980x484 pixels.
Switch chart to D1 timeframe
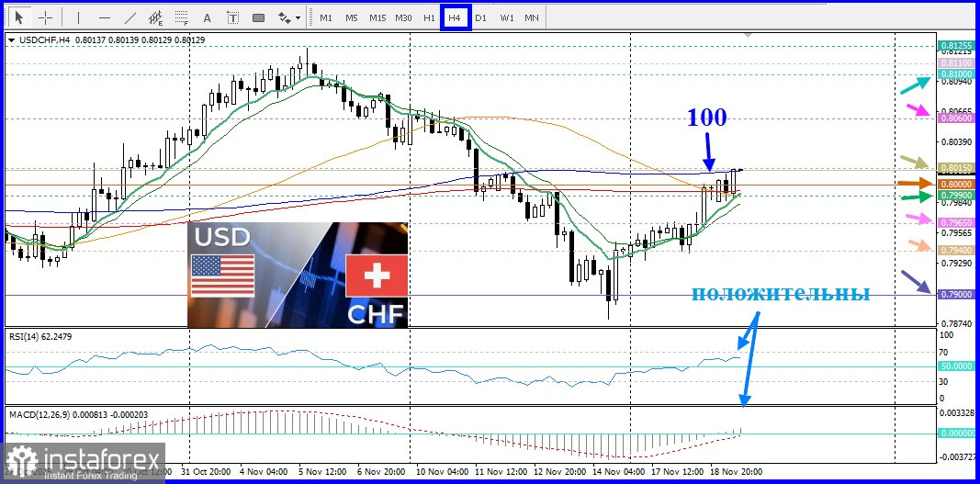480,18
